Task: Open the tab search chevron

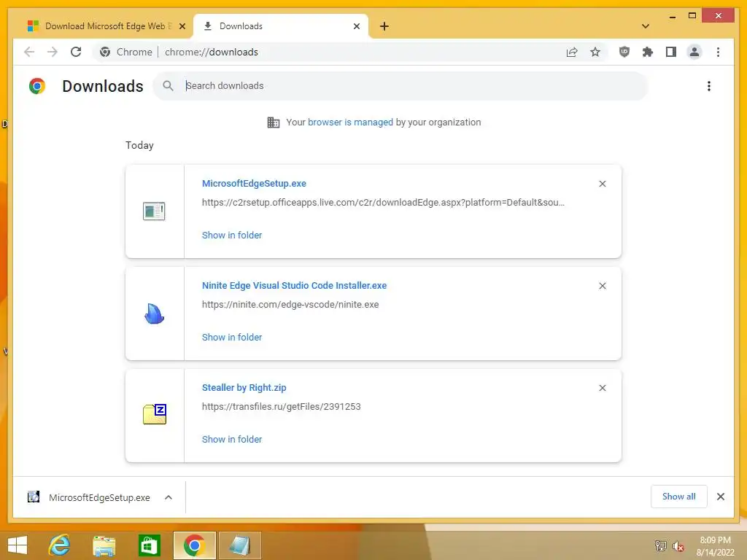Action: point(645,26)
